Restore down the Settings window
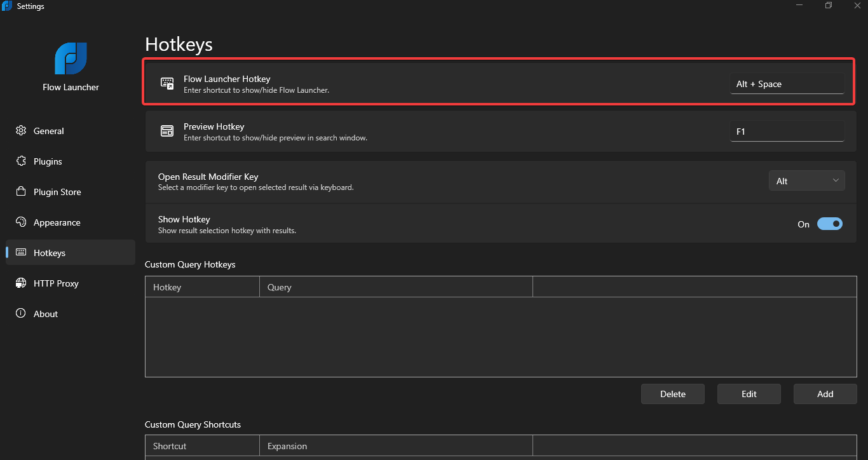The height and width of the screenshot is (460, 868). click(829, 6)
